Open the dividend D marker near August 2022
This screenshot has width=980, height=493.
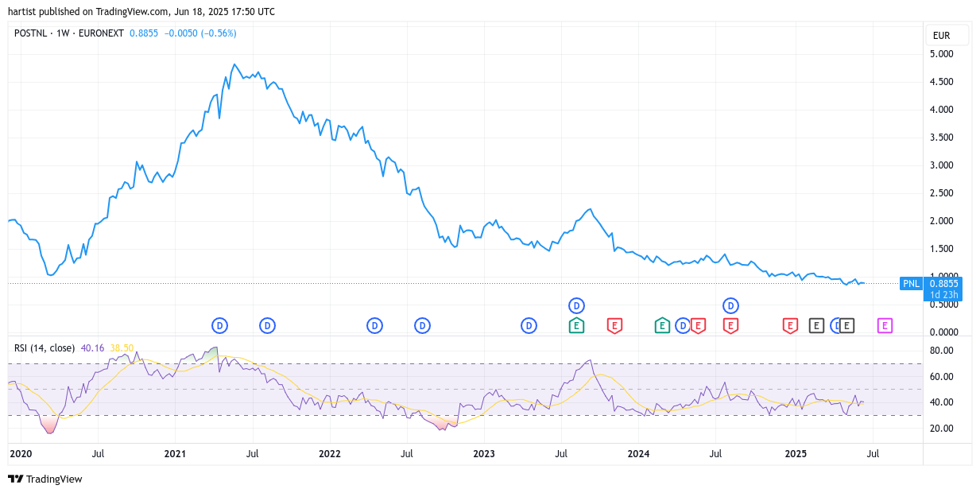(422, 325)
